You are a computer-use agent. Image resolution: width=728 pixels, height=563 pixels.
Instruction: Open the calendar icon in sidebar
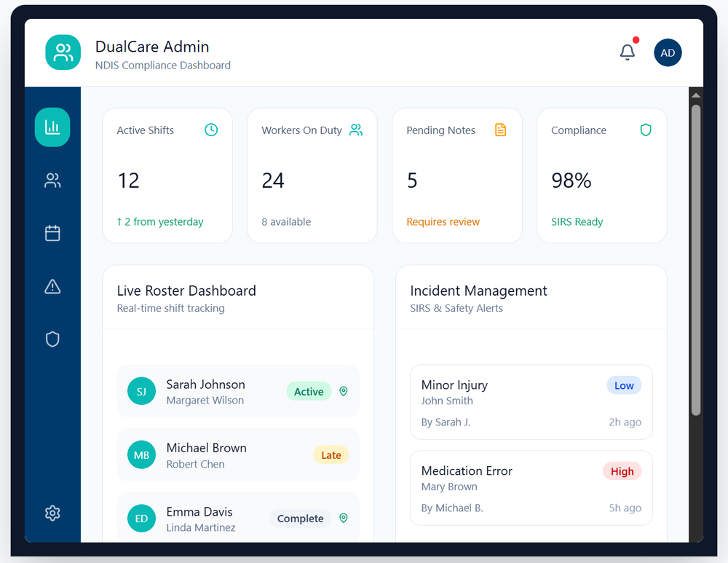click(52, 233)
